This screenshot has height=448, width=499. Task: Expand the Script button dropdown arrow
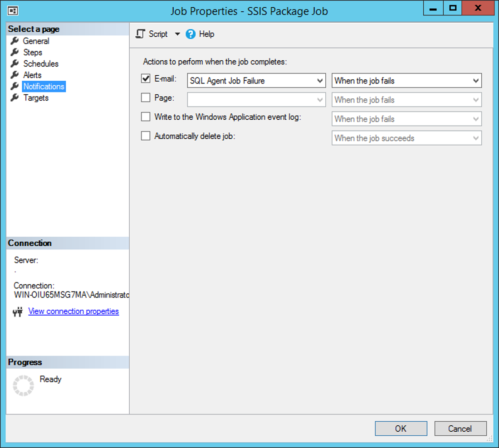[177, 34]
